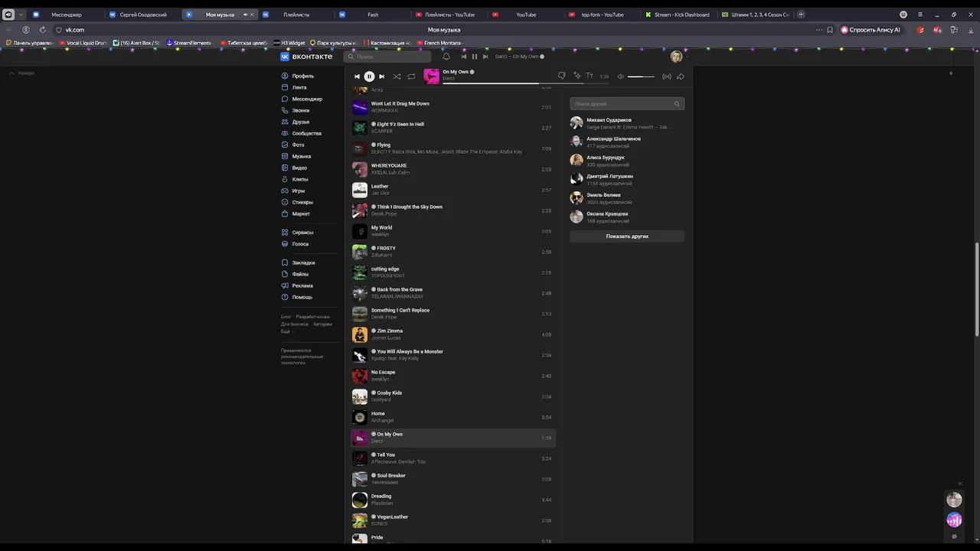The width and height of the screenshot is (980, 551).
Task: Select track Soul Breaker
Action: [x=453, y=479]
